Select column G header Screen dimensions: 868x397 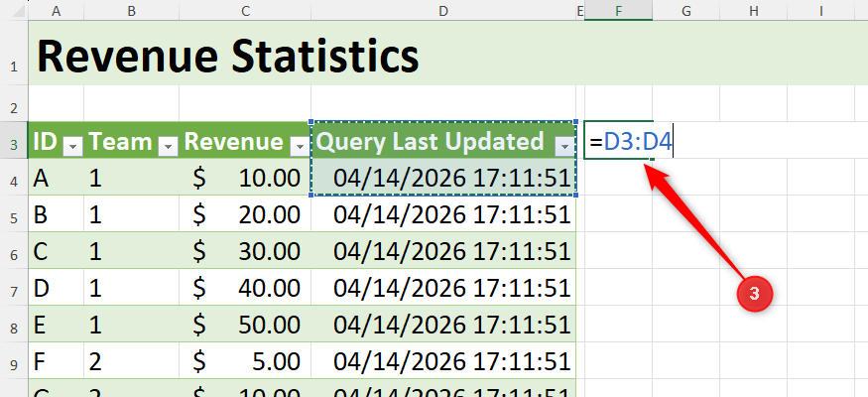685,10
